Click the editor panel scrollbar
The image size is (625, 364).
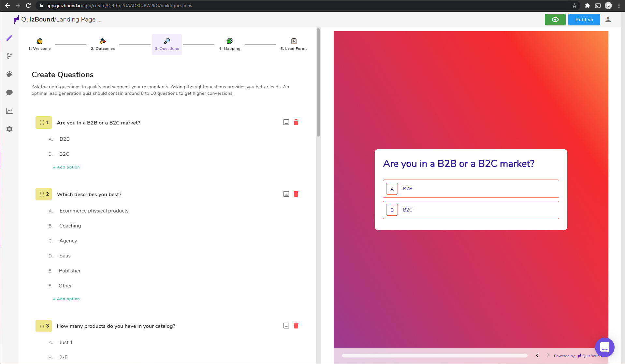pyautogui.click(x=318, y=82)
